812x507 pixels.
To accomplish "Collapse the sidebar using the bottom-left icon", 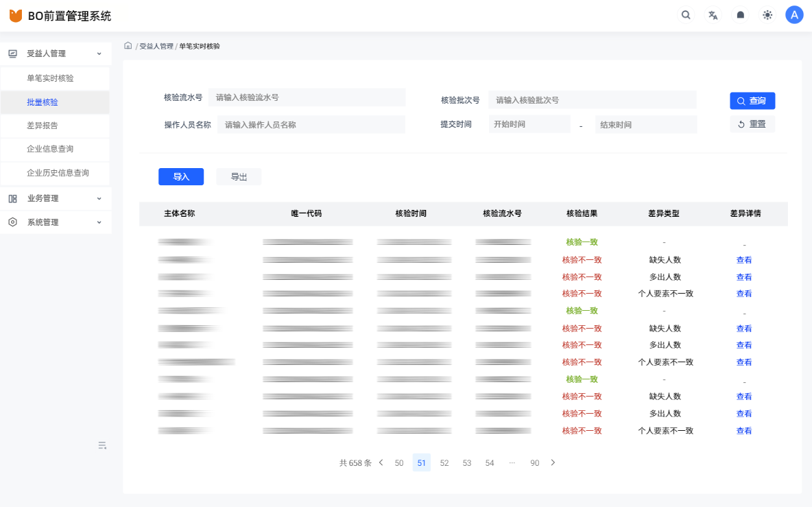I will pos(101,445).
